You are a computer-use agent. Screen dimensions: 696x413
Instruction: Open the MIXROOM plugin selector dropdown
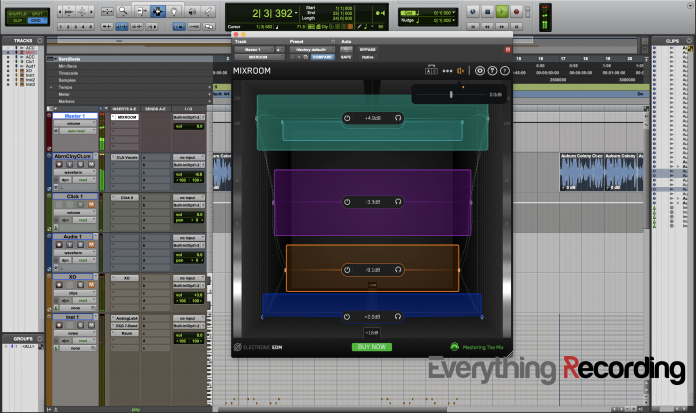(259, 57)
